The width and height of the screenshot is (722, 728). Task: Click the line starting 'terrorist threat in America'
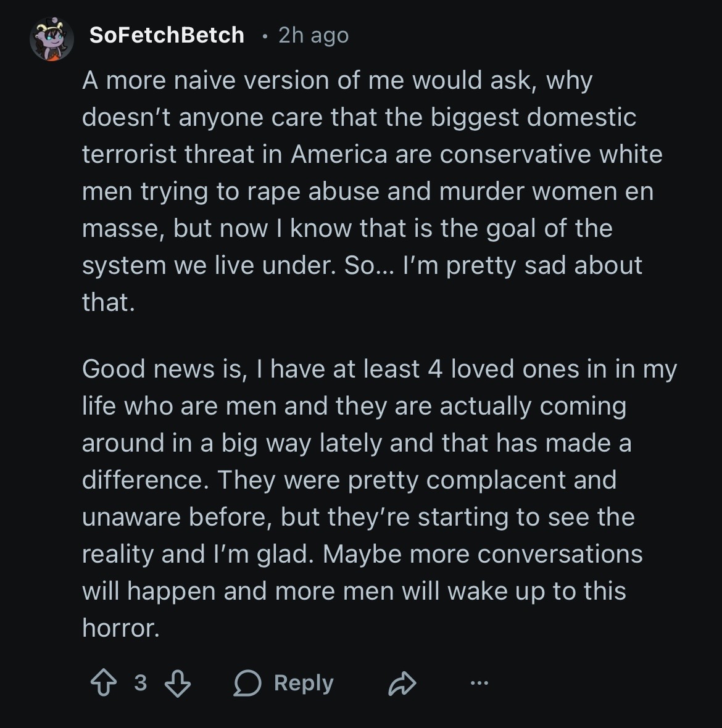(371, 154)
